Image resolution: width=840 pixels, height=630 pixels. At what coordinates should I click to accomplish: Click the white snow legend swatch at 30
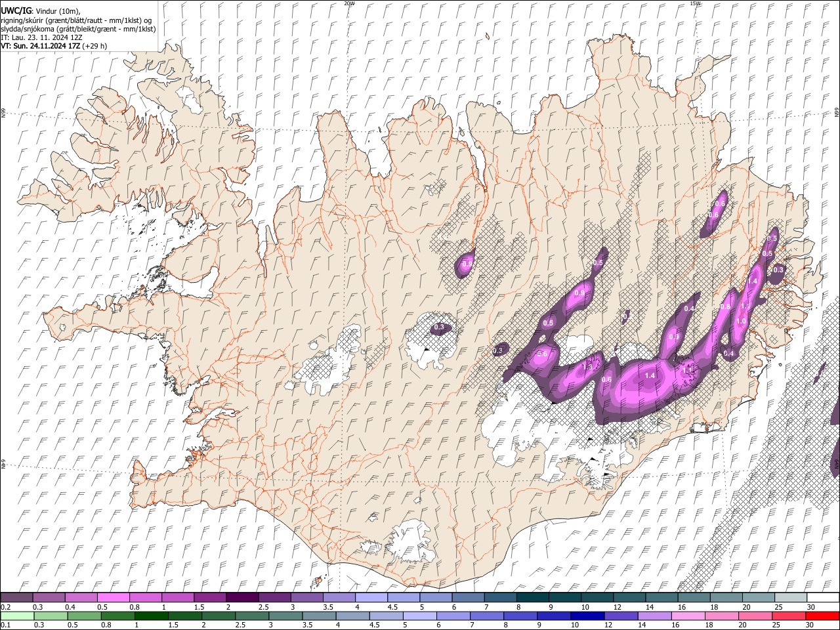(823, 598)
